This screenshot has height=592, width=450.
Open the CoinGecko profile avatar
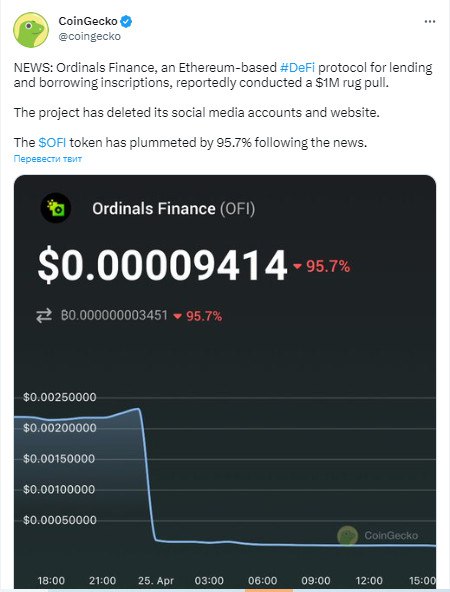(31, 30)
